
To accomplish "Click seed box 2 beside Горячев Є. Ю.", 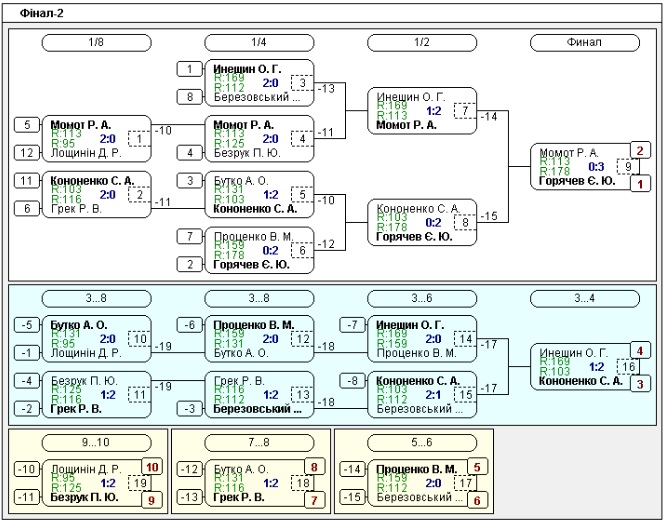I will pyautogui.click(x=190, y=265).
